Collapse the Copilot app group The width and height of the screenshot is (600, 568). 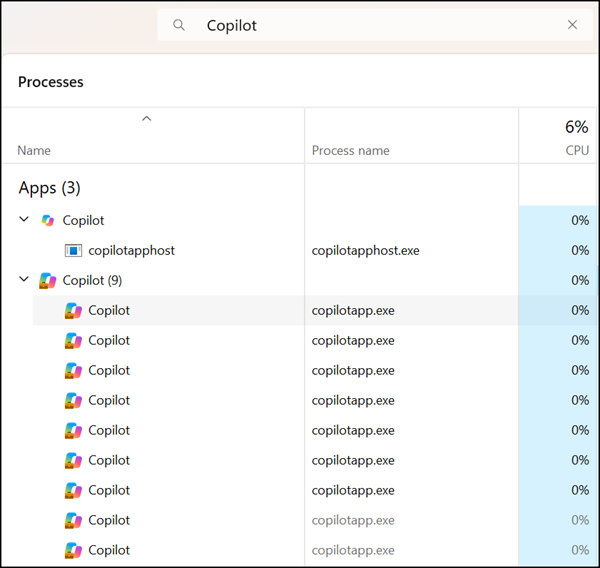(24, 219)
